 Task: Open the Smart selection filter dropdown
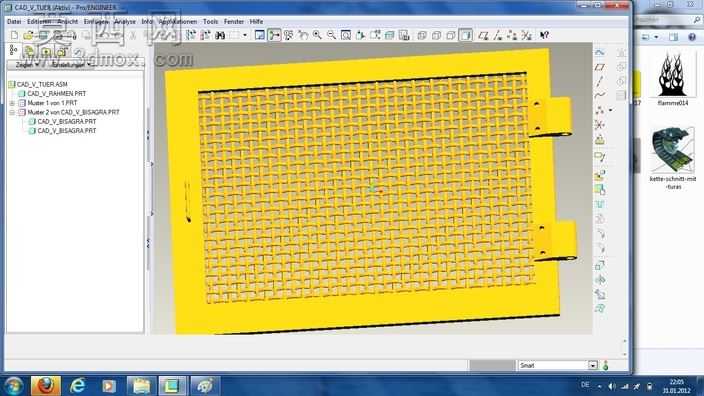pyautogui.click(x=593, y=365)
